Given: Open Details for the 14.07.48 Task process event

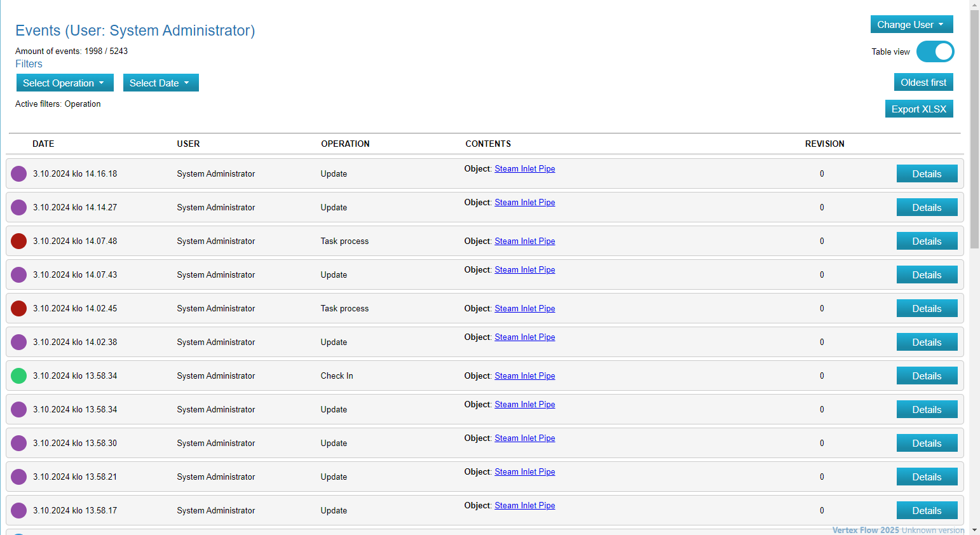Looking at the screenshot, I should [x=926, y=241].
